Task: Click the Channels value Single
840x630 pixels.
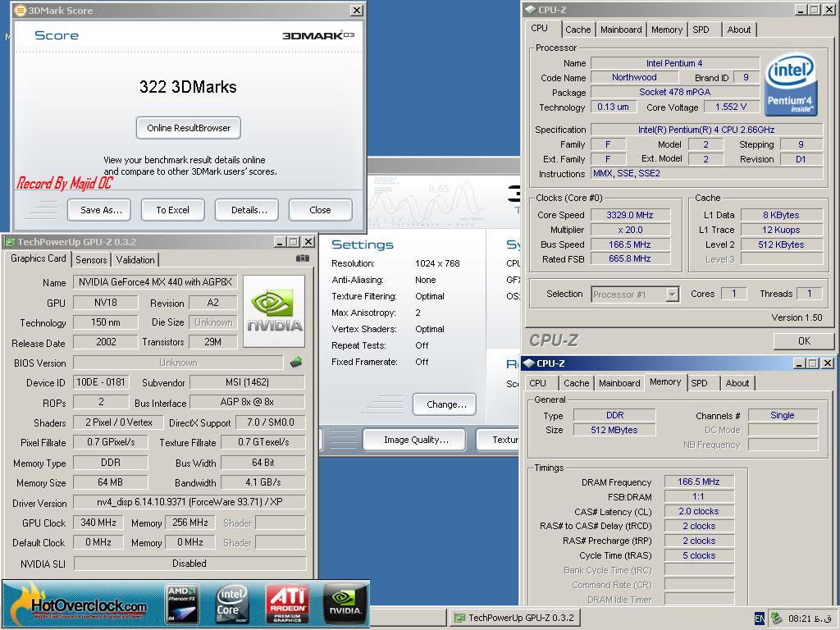Action: click(782, 415)
